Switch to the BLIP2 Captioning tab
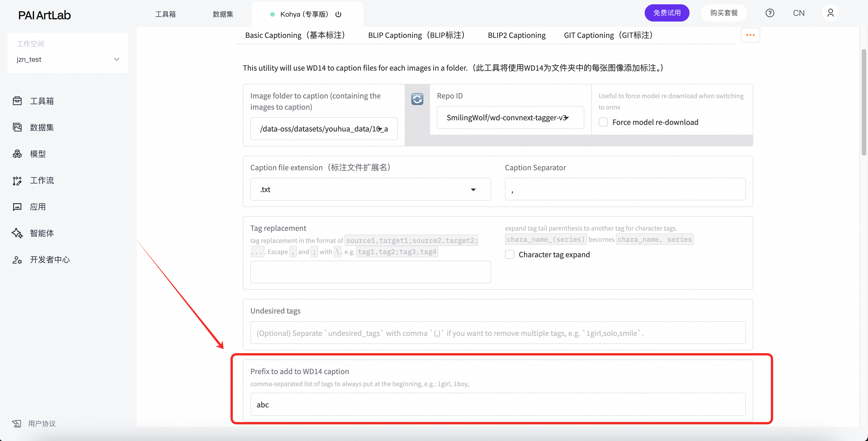Image resolution: width=868 pixels, height=441 pixels. click(516, 35)
